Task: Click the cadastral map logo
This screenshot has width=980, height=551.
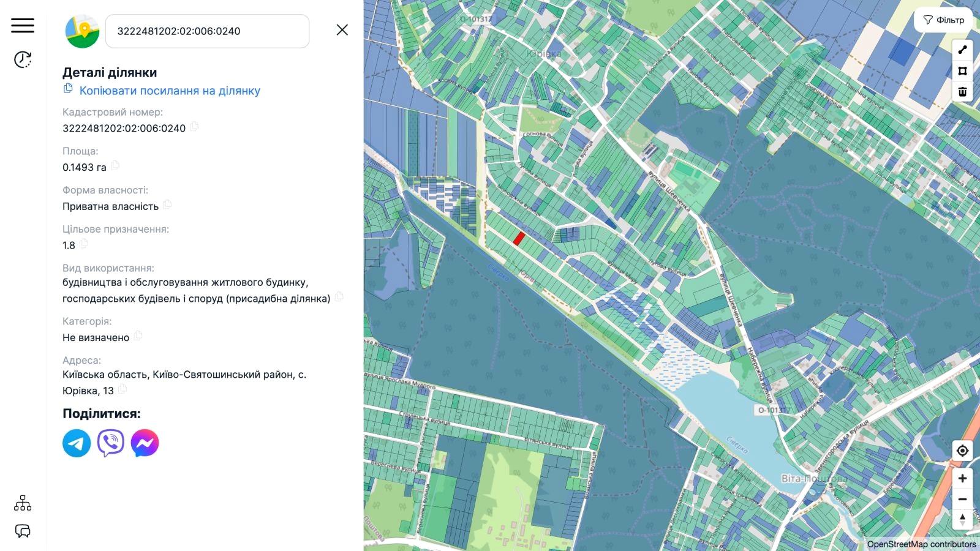Action: [x=82, y=31]
